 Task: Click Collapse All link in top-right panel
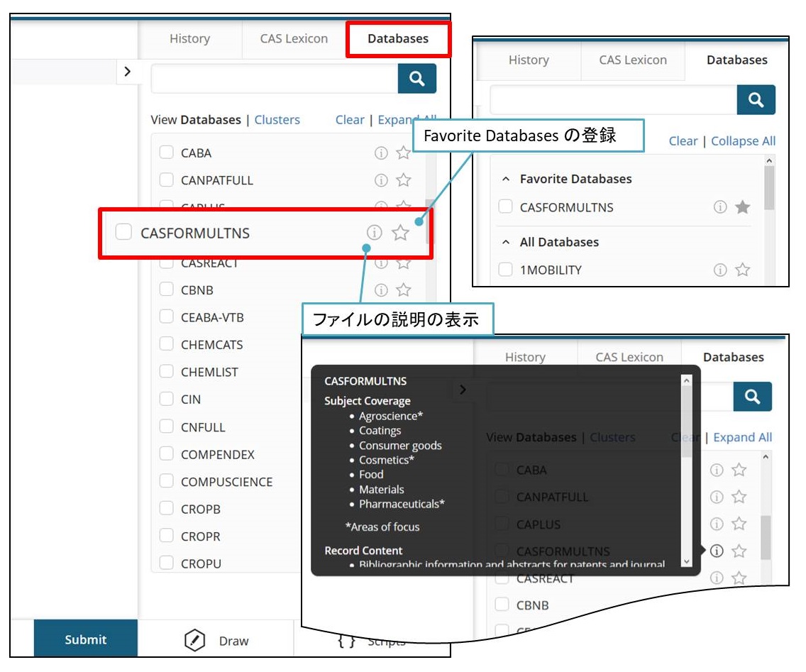tap(744, 141)
